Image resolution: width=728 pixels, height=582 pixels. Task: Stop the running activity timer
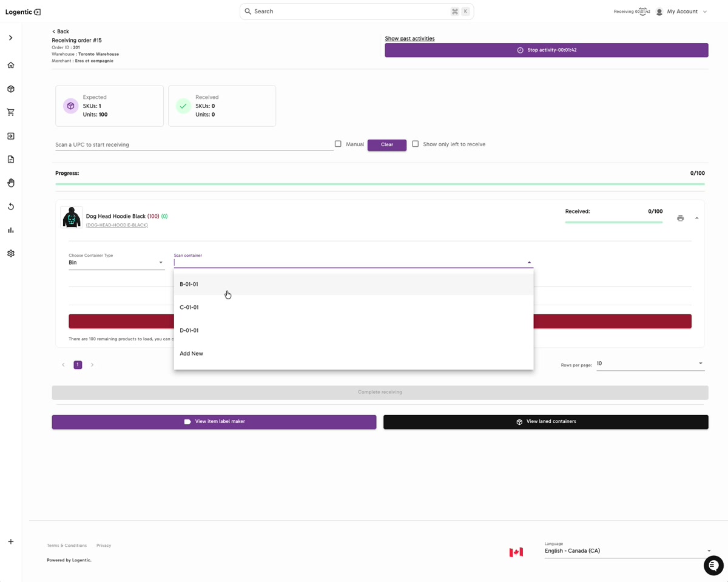coord(546,50)
